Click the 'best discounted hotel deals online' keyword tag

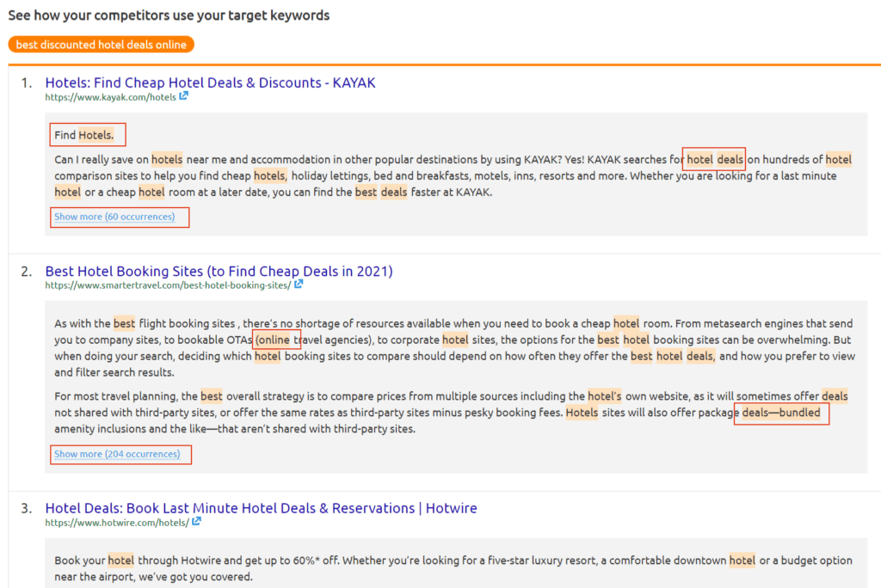[x=102, y=45]
